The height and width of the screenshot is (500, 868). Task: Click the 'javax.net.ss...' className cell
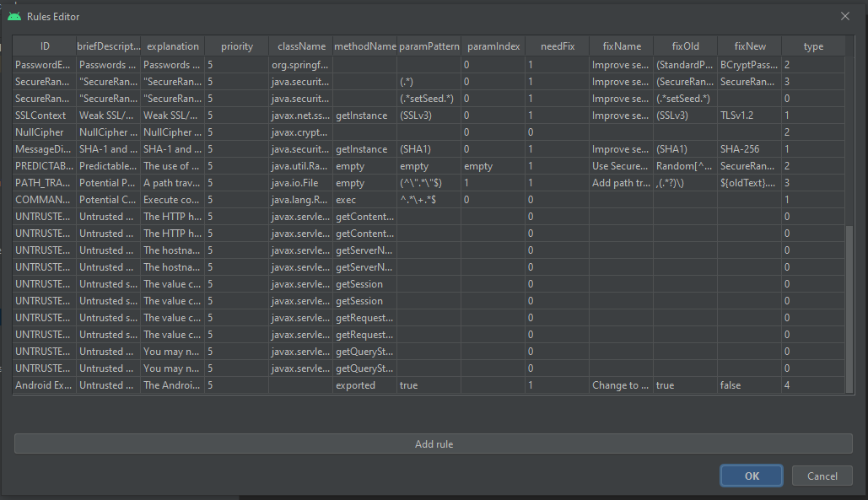[x=301, y=115]
